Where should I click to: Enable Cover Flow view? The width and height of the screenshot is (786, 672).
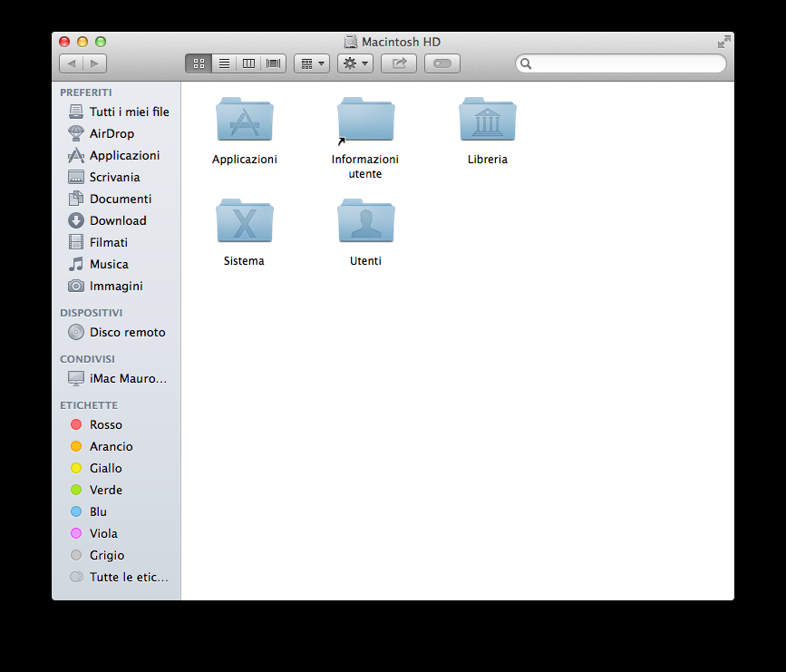tap(274, 63)
